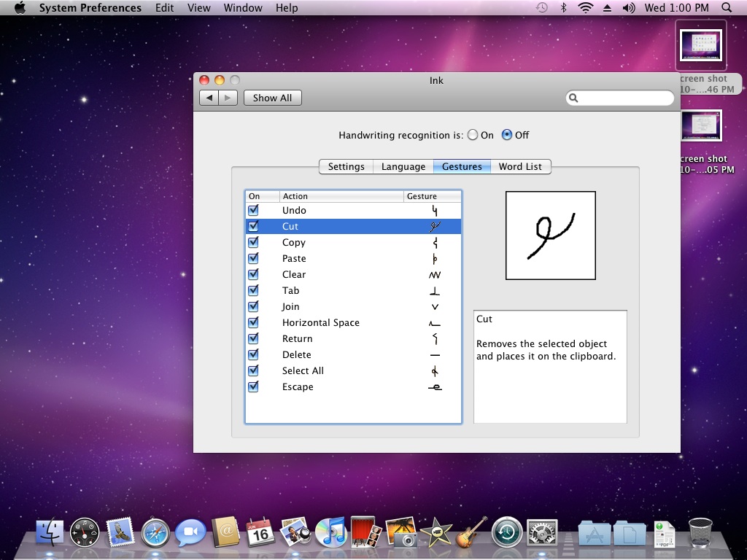The width and height of the screenshot is (747, 560).
Task: Select the top screen shot desktop thumbnail
Action: [701, 45]
